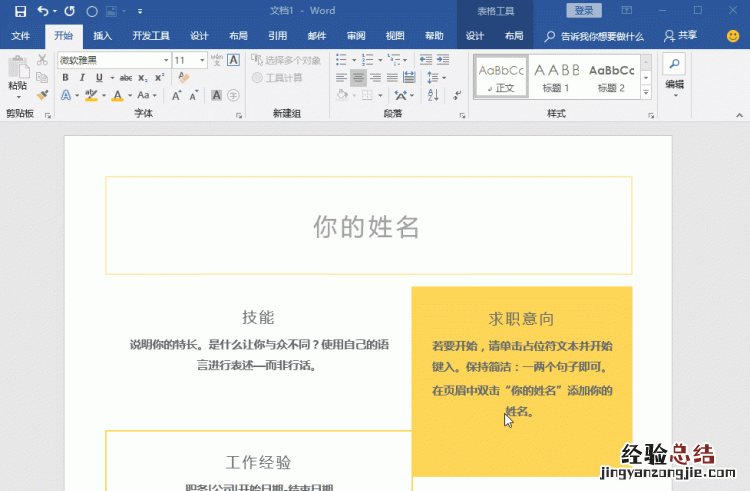Click the character border A icon

tap(233, 60)
